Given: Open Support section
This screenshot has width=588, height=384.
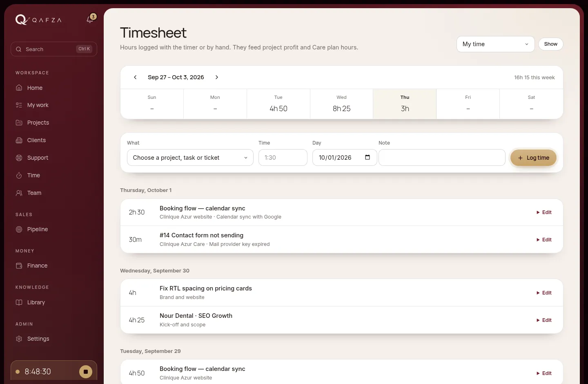Looking at the screenshot, I should pos(54,158).
